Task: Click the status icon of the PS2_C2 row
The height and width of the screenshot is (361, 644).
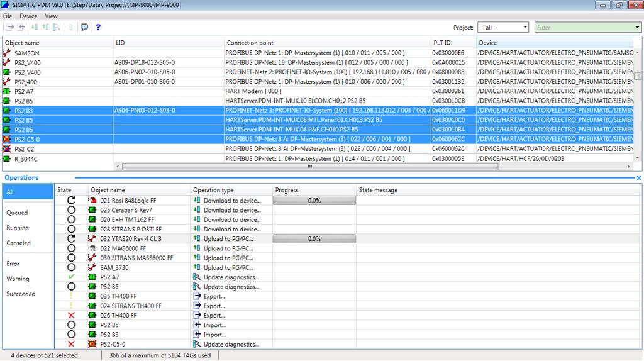Action: 6,148
